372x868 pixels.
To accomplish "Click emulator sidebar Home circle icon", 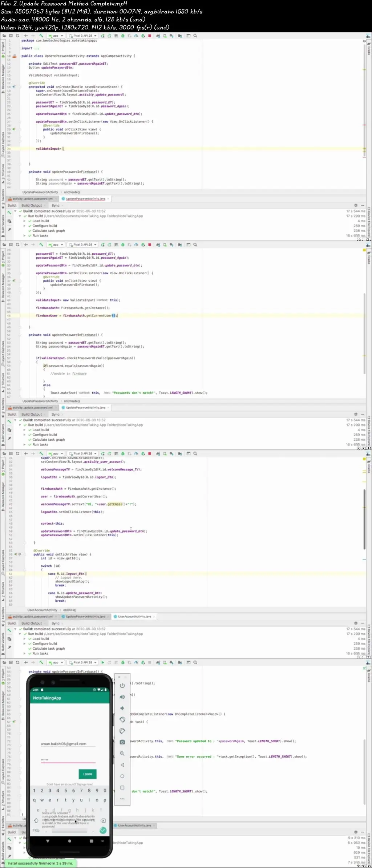I will (x=122, y=776).
